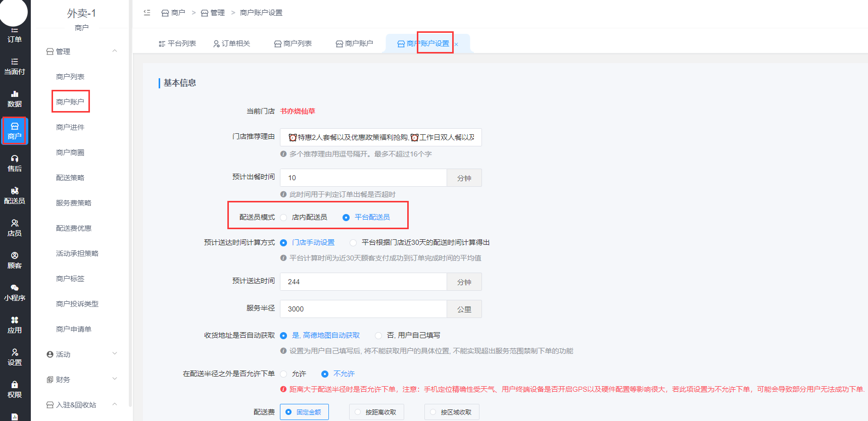This screenshot has height=421, width=868.
Task: Open the 订单 section in sidebar
Action: pyautogui.click(x=15, y=35)
